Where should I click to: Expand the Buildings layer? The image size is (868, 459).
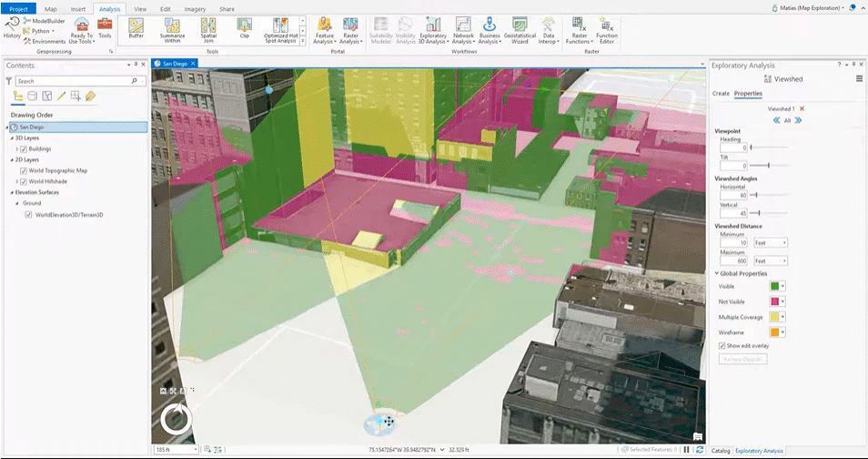click(17, 149)
